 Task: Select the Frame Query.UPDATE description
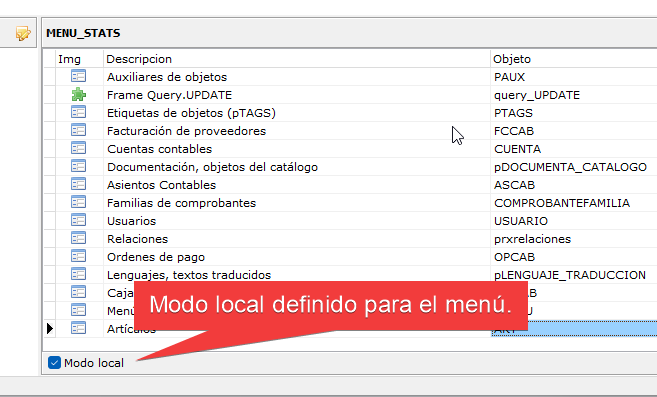pos(169,95)
